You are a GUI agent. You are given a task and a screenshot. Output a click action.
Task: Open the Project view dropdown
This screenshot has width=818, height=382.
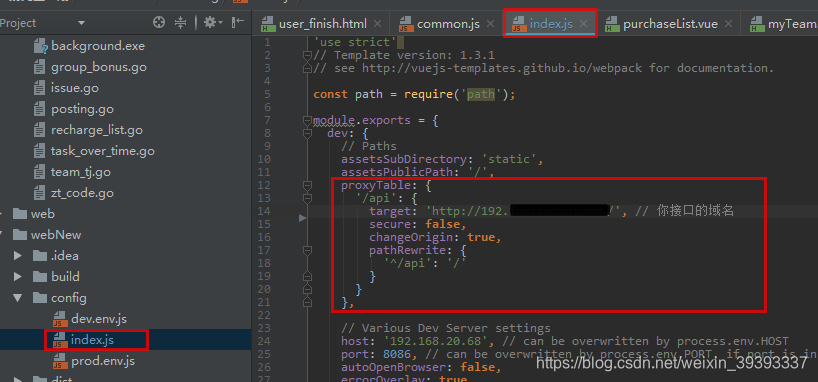(x=81, y=23)
